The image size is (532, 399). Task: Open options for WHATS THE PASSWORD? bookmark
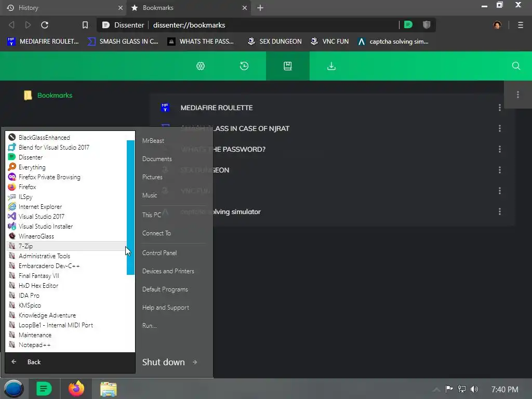pos(500,149)
